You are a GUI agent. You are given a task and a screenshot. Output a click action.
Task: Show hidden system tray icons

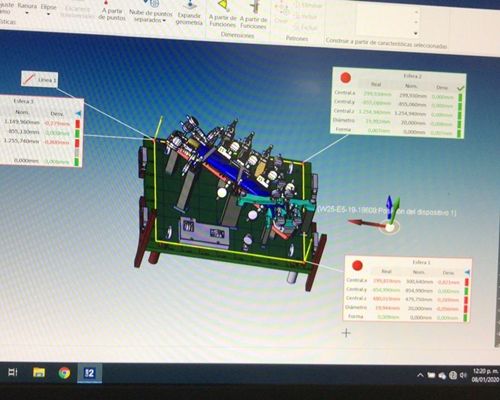420,375
